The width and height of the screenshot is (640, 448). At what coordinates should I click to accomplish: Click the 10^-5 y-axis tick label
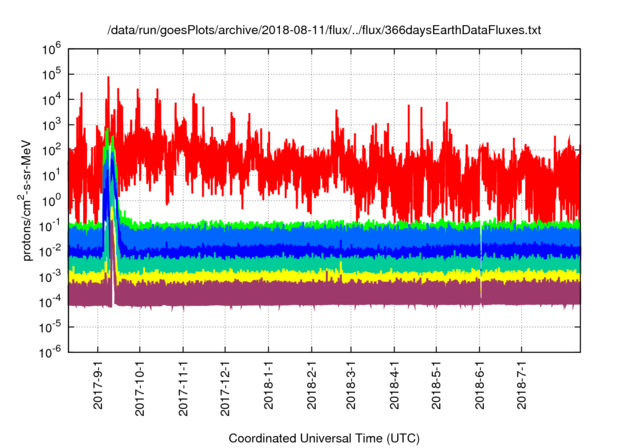[x=50, y=327]
